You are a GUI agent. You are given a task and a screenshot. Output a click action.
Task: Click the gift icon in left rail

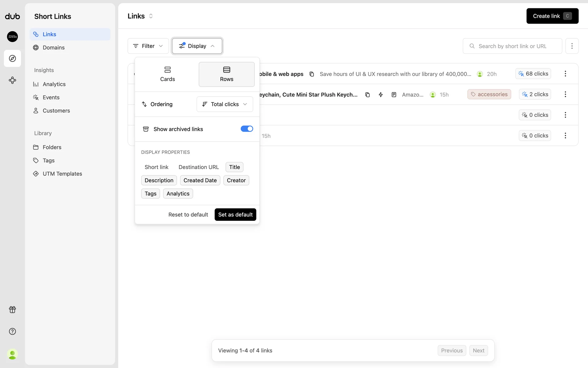coord(12,309)
